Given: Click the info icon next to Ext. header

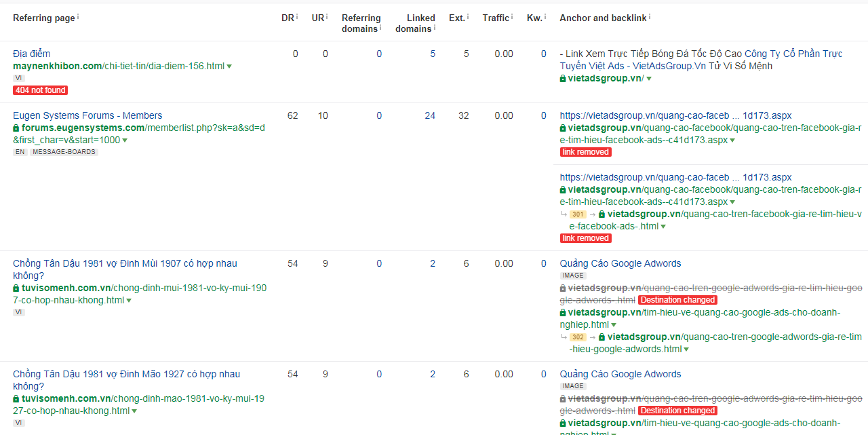Looking at the screenshot, I should coord(468,16).
